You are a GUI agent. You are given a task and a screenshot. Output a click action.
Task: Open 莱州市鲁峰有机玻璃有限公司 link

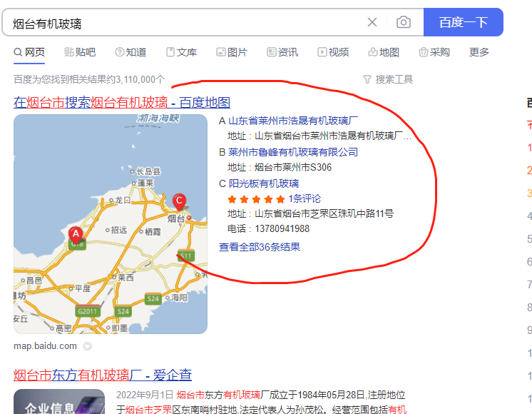[293, 152]
